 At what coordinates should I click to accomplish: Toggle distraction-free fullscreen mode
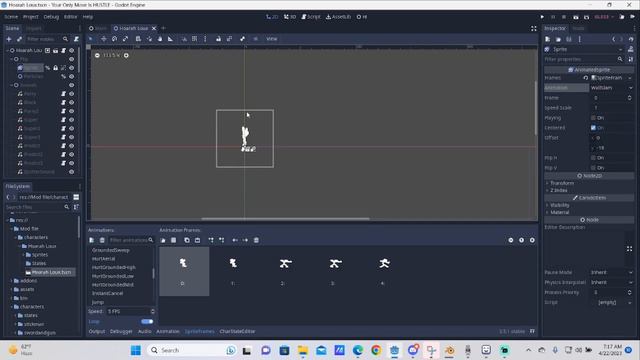point(533,28)
